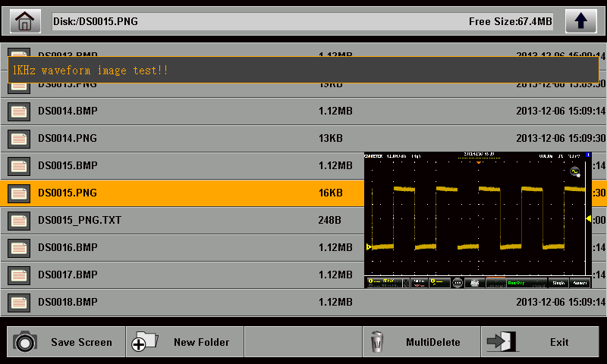Click the 13KB size of DS0014.PNG
Viewport: 607px width, 364px height.
(331, 138)
